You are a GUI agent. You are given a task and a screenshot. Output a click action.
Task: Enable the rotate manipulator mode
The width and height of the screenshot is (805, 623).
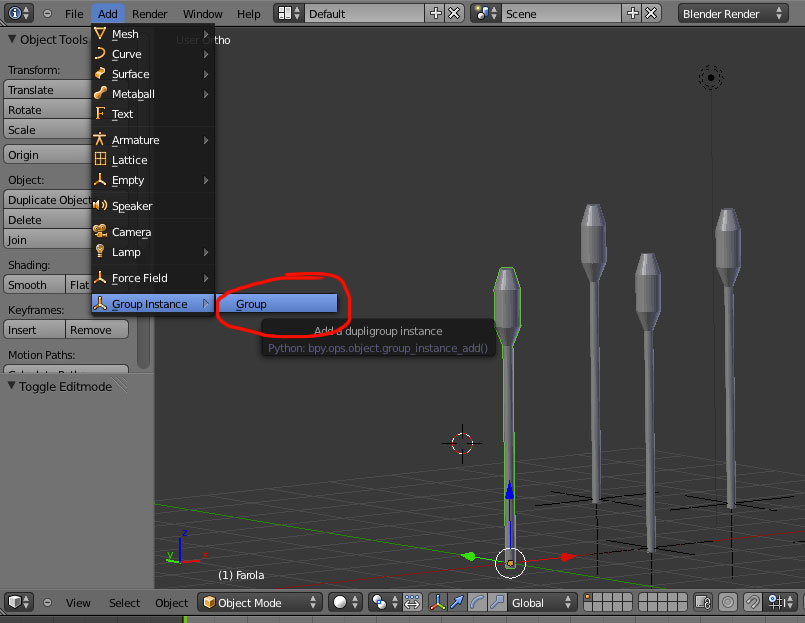coord(477,602)
